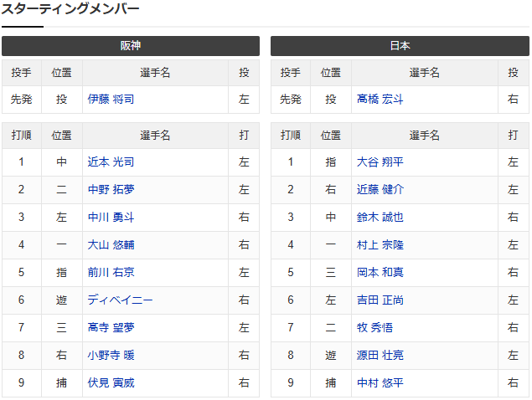Open 伏見 寅威 catcher page
Image resolution: width=532 pixels, height=400 pixels.
[x=111, y=383]
